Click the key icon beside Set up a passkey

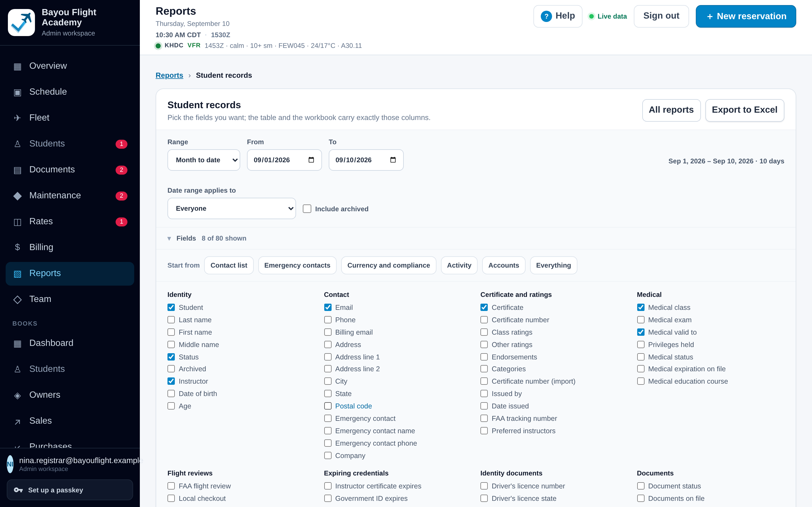(x=18, y=490)
